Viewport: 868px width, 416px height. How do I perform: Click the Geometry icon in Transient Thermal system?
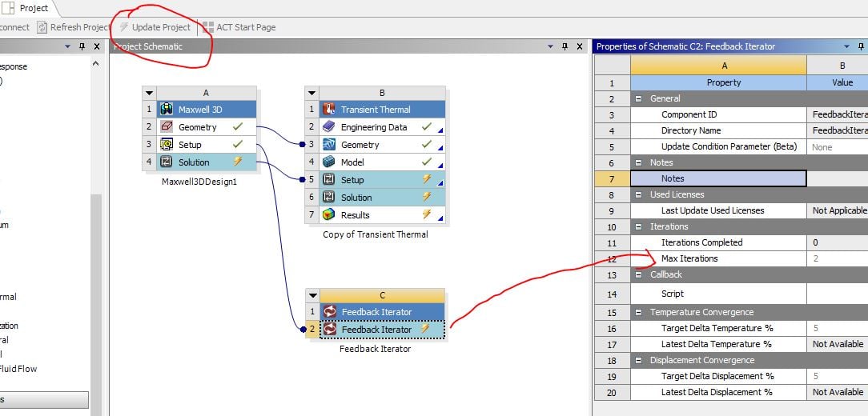329,145
